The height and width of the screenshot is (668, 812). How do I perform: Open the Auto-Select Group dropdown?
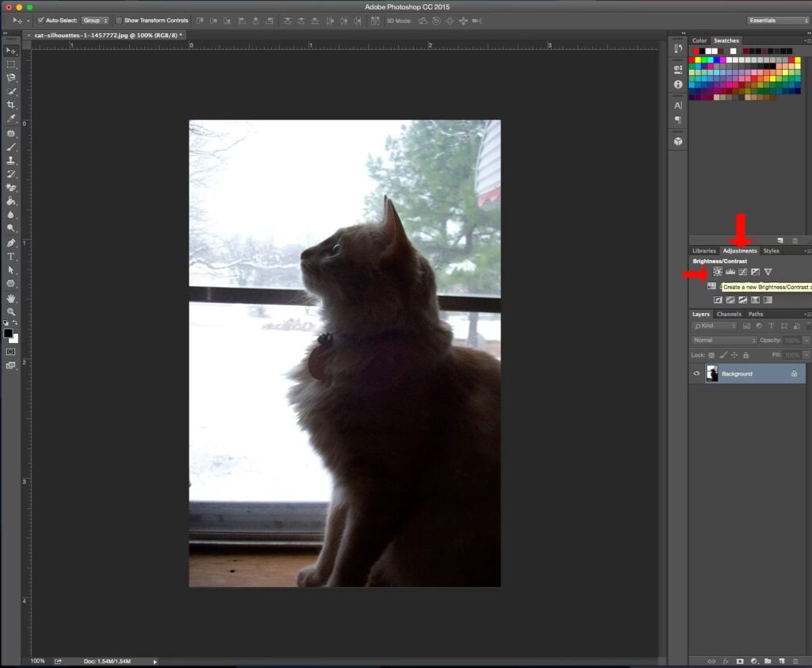[94, 20]
